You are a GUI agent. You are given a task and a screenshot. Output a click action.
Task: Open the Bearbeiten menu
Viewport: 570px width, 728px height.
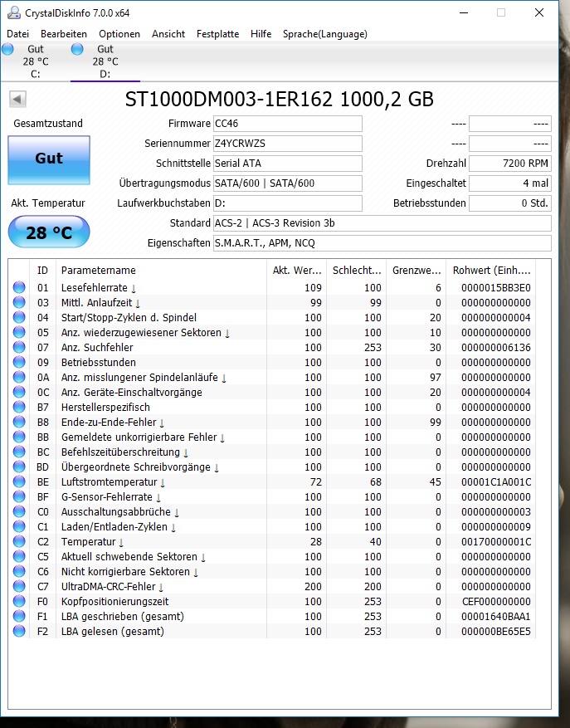64,34
